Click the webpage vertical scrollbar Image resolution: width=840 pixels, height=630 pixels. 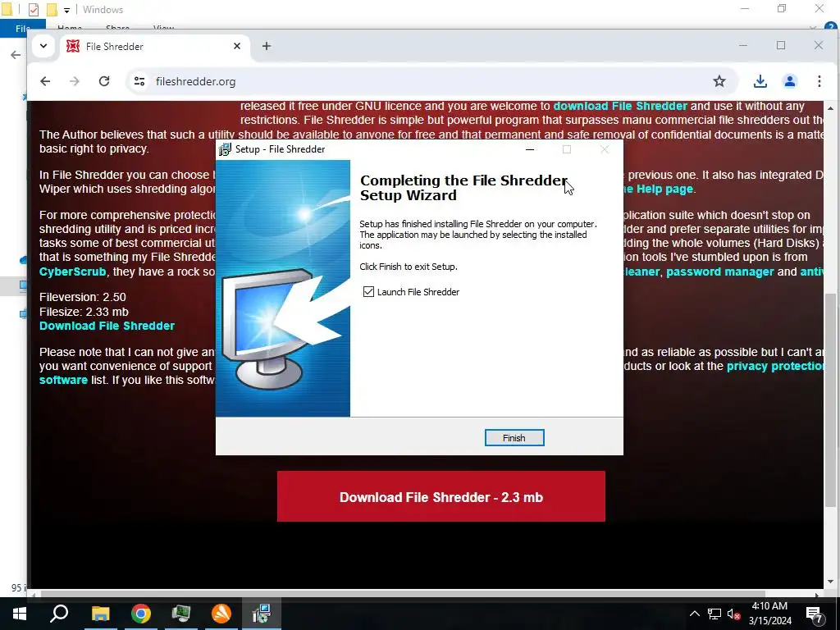coord(830,400)
